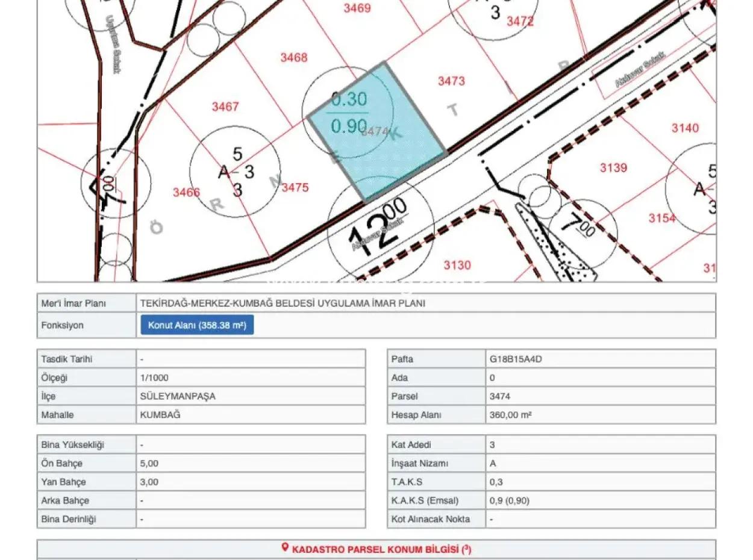Select parcel 3468 in the plan
Image resolution: width=753 pixels, height=560 pixels.
click(293, 58)
